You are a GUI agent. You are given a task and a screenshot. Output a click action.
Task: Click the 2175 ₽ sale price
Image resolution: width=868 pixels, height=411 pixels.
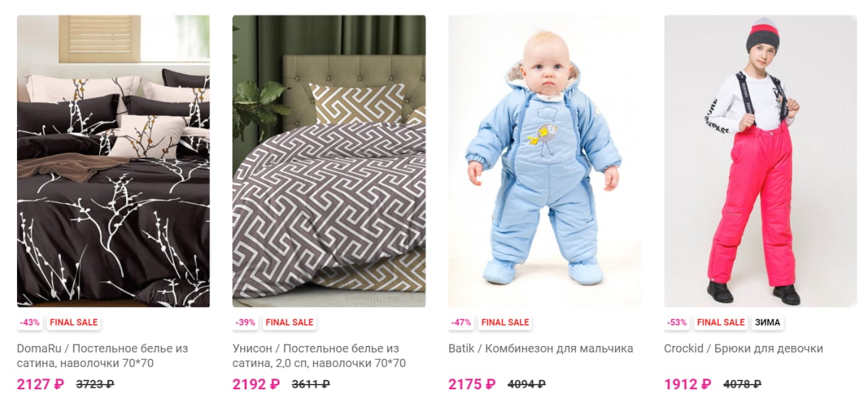472,385
